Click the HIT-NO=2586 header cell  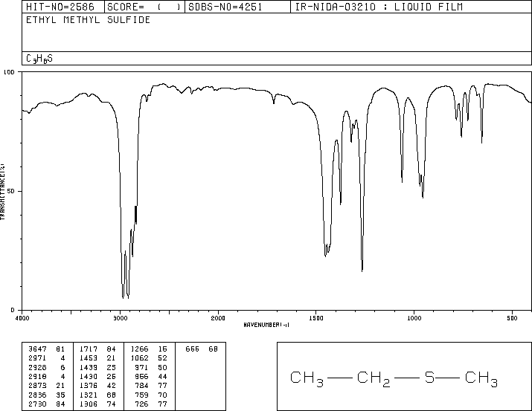(60, 7)
